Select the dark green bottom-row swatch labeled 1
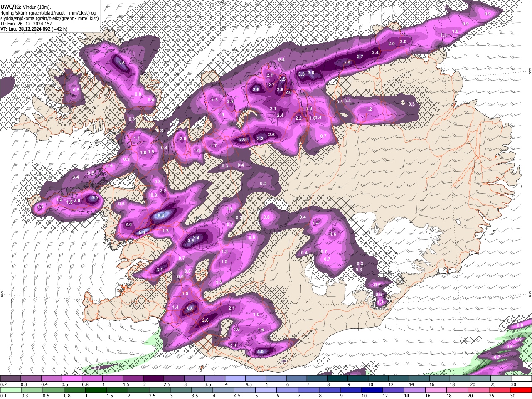This screenshot has width=532, height=399. 96,390
